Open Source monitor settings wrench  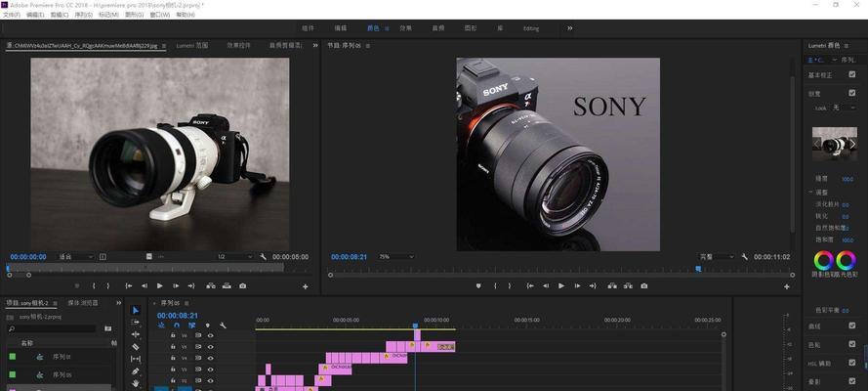coord(263,257)
